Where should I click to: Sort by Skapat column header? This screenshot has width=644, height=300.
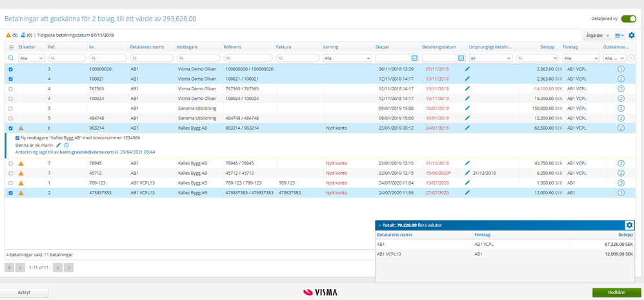pos(382,47)
